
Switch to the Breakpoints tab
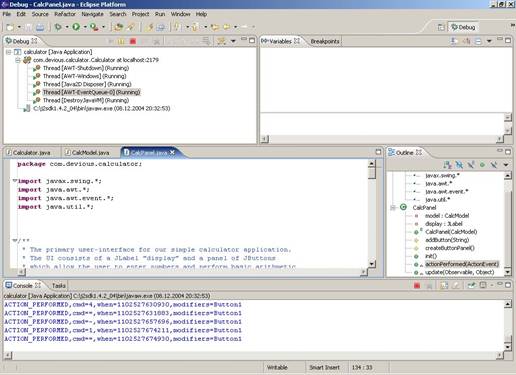pyautogui.click(x=325, y=41)
